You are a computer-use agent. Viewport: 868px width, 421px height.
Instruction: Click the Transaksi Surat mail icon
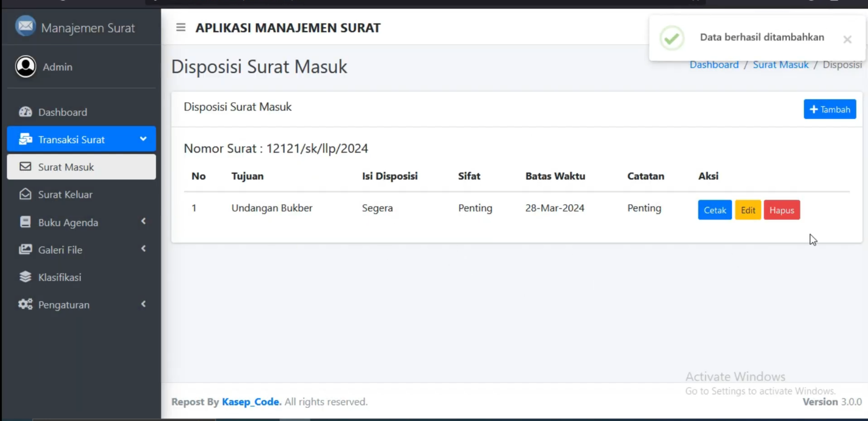coord(25,139)
